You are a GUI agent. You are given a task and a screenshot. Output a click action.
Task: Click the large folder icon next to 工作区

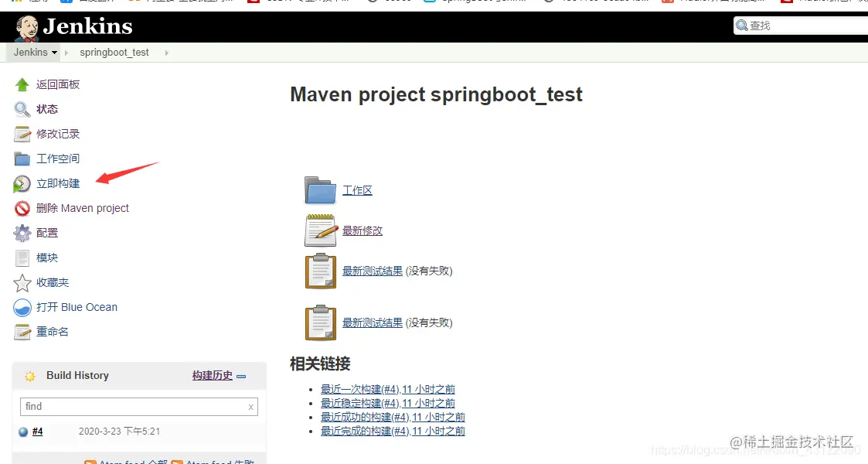(321, 190)
